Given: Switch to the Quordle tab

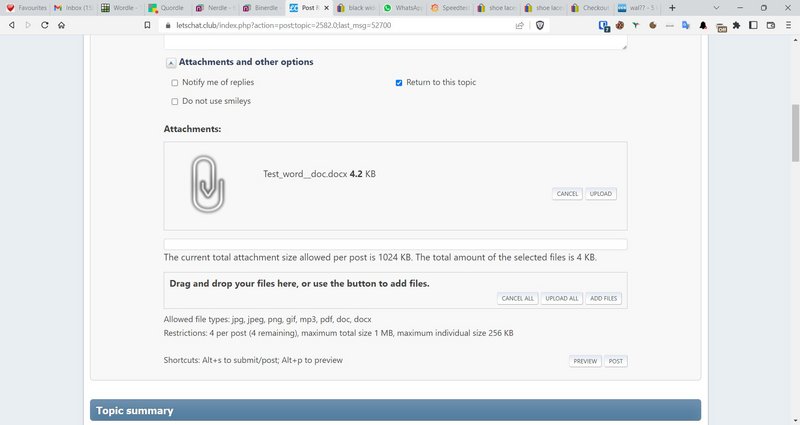Looking at the screenshot, I should [167, 8].
